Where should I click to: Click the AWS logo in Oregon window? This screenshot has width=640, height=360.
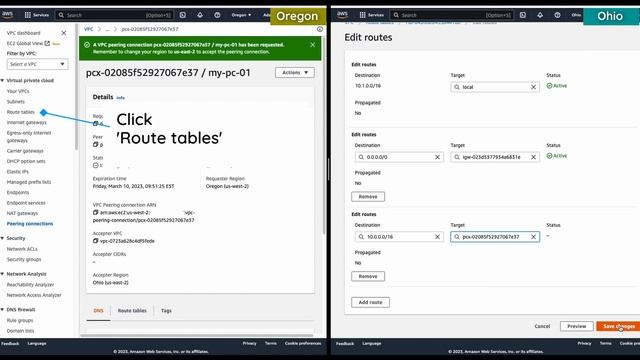click(x=7, y=15)
